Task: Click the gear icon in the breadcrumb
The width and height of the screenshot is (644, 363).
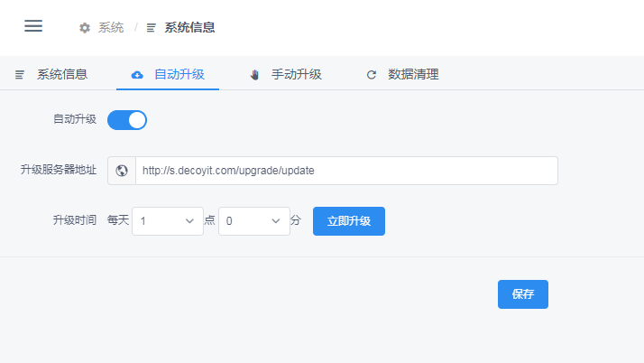Action: [85, 28]
